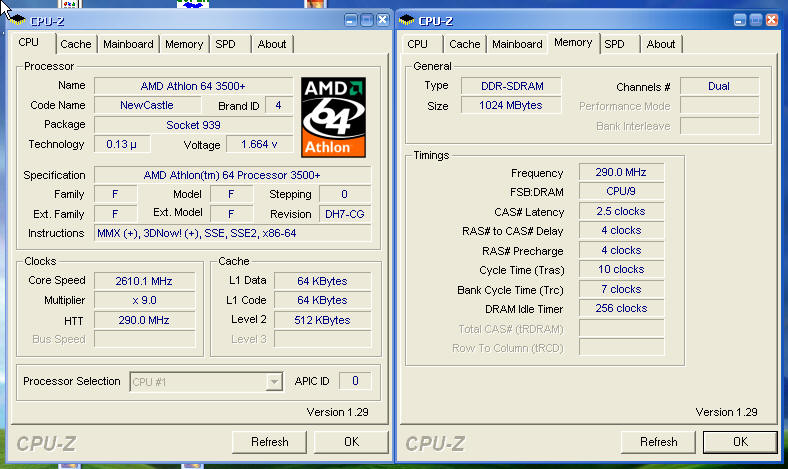Image resolution: width=788 pixels, height=469 pixels.
Task: Click the RAS# Precharge value 4 clocks
Action: coord(621,250)
